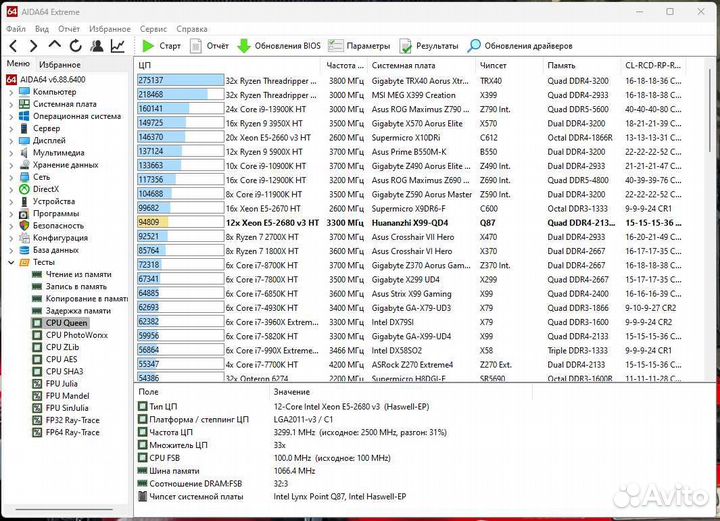Viewport: 720px width, 521px height.
Task: Expand the Хранение данных node
Action: tap(11, 165)
